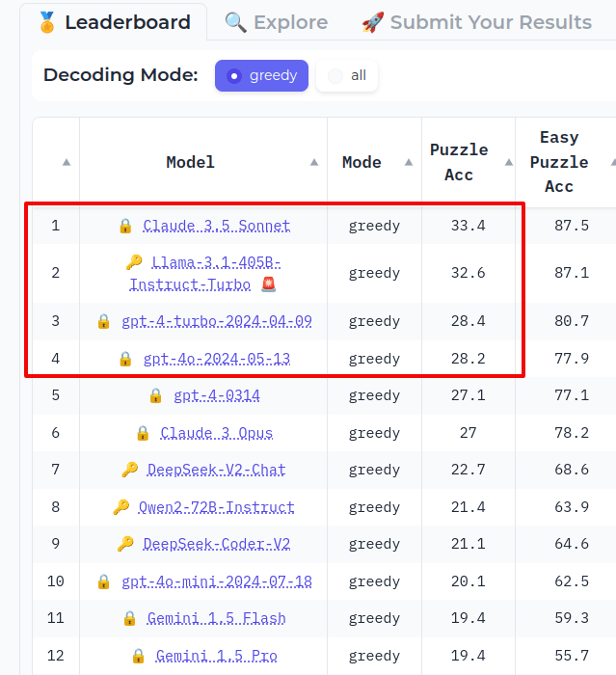Image resolution: width=616 pixels, height=675 pixels.
Task: Click the Mode column header text
Action: [362, 162]
